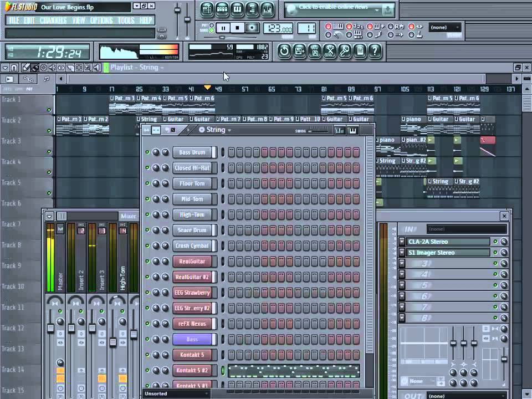Open the TOOLS menu
This screenshot has height=399, width=532.
point(126,21)
